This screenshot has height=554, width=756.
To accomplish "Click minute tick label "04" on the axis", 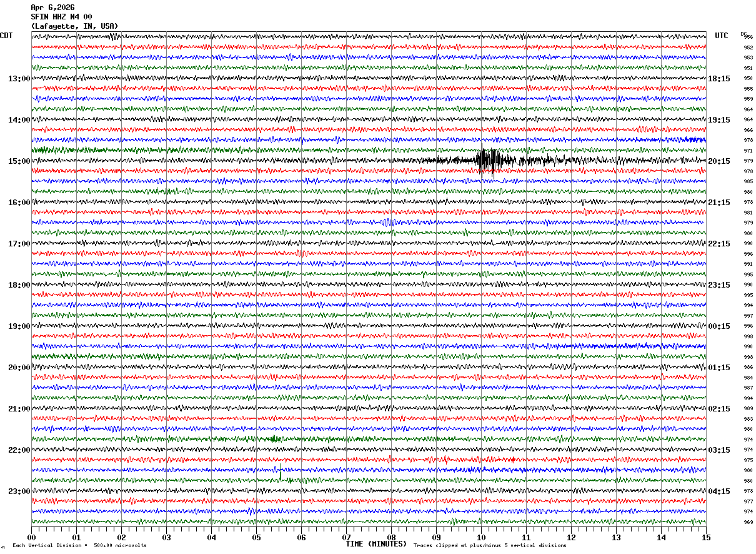I will tap(211, 537).
